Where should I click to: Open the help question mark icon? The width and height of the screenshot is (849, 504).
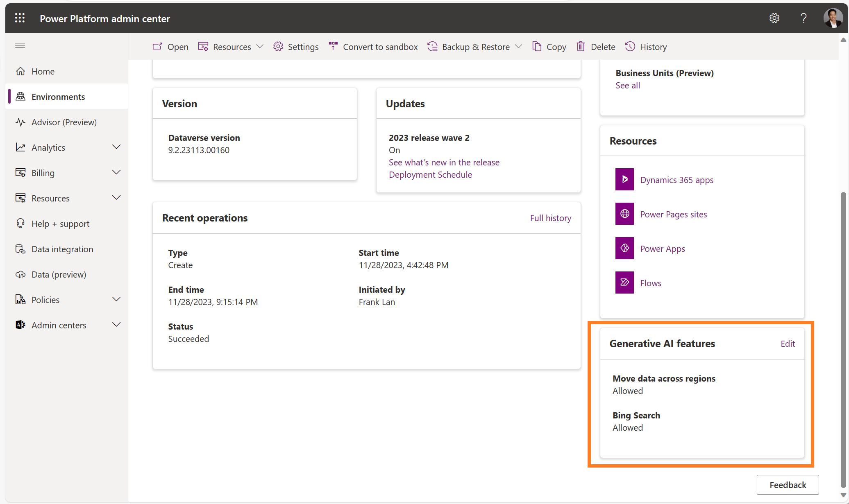pyautogui.click(x=803, y=18)
